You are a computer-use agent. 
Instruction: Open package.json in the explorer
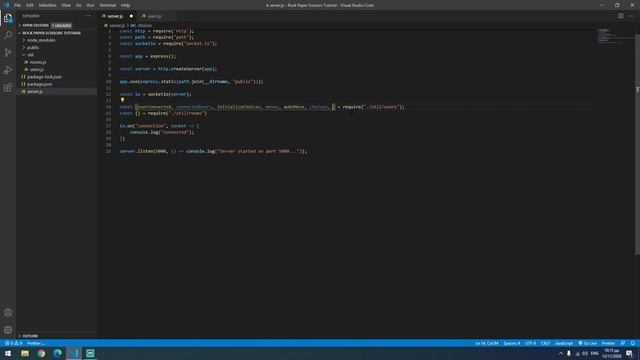[x=39, y=84]
